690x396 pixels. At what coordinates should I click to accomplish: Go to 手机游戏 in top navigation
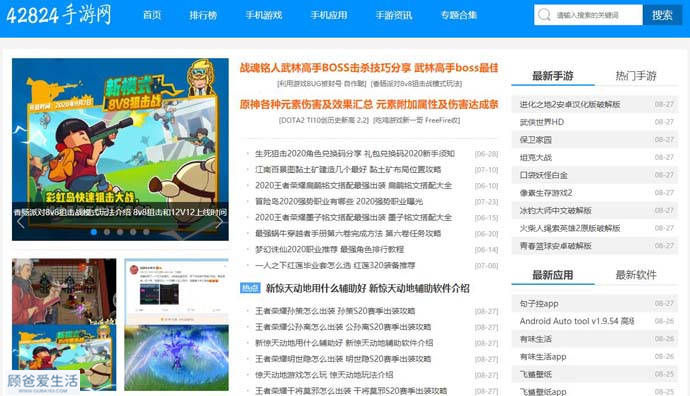[264, 15]
